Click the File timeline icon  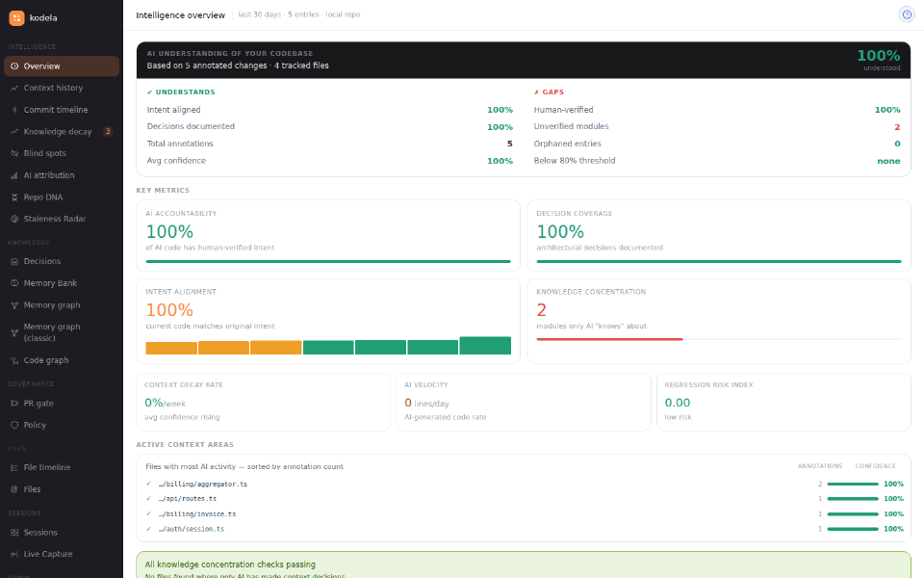coord(14,467)
